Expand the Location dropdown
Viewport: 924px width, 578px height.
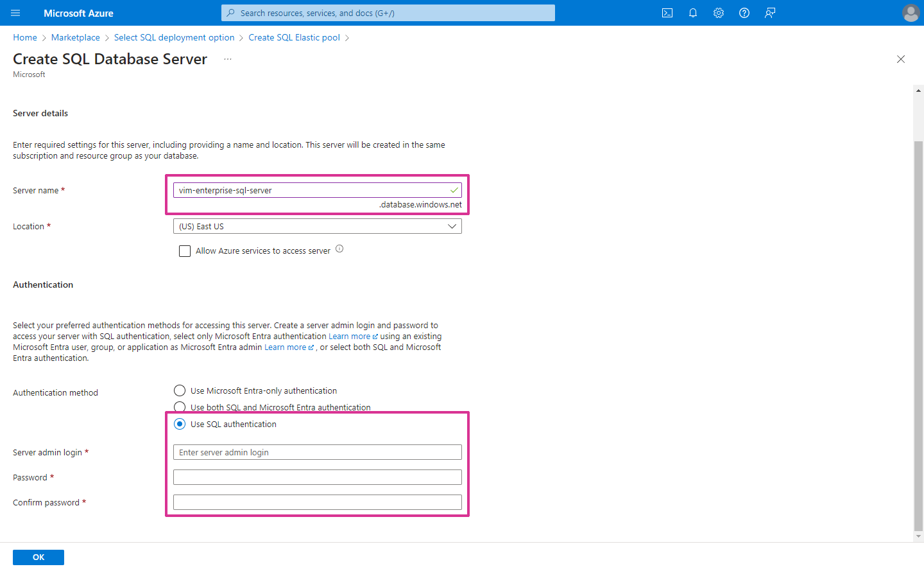[x=318, y=226]
